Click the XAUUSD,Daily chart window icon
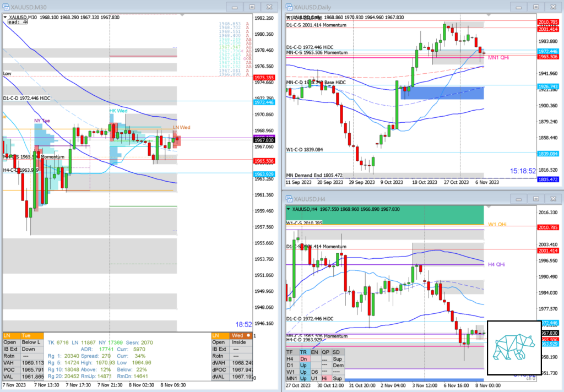564x392 pixels. [x=288, y=7]
